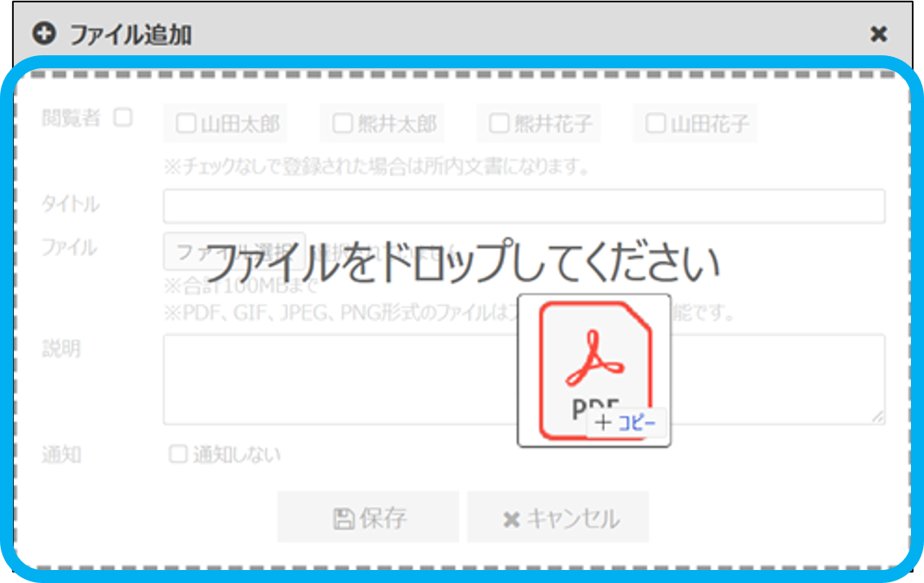
Task: Click the plus icon beside ファイル追加
Action: [x=42, y=34]
